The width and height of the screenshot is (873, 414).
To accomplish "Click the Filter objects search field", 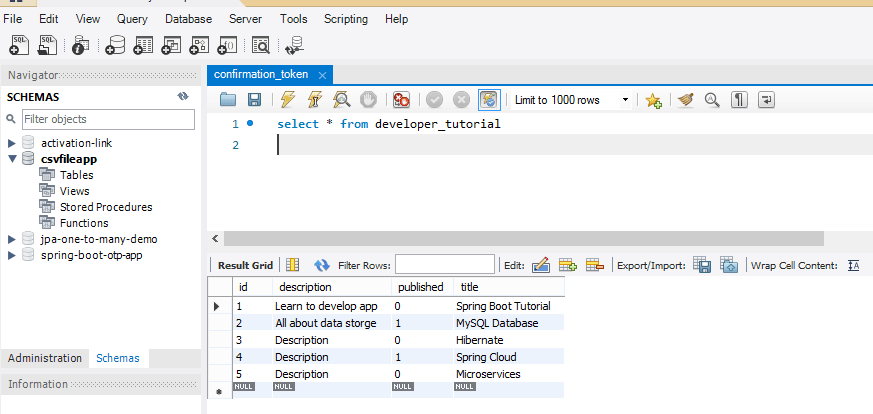I will pos(109,119).
